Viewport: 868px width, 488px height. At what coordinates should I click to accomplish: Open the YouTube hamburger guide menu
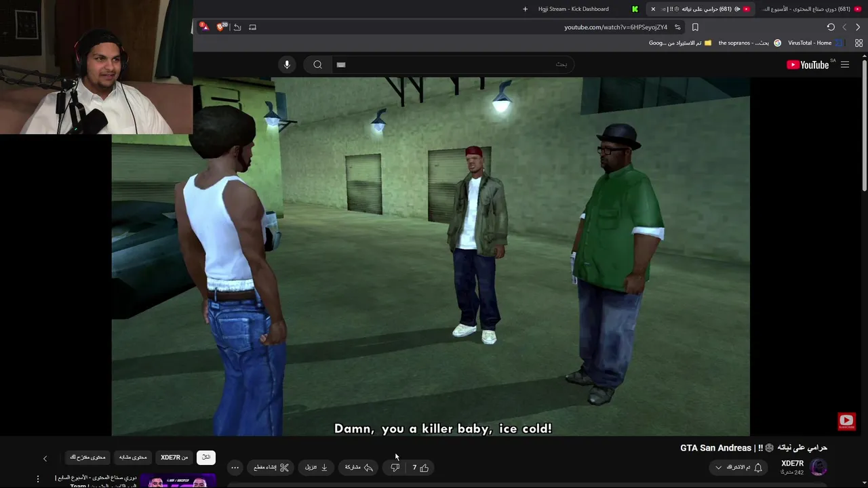click(x=845, y=64)
